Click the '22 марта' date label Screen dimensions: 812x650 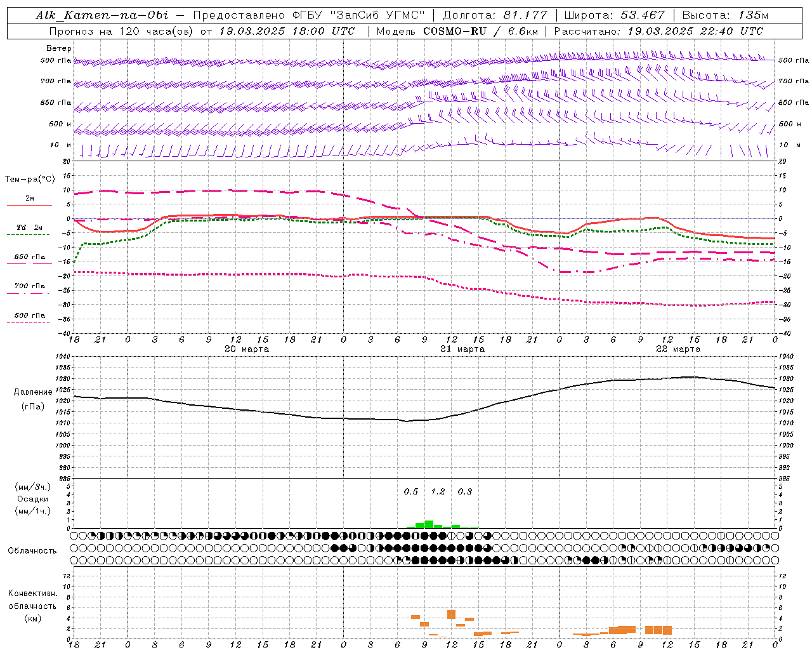678,349
